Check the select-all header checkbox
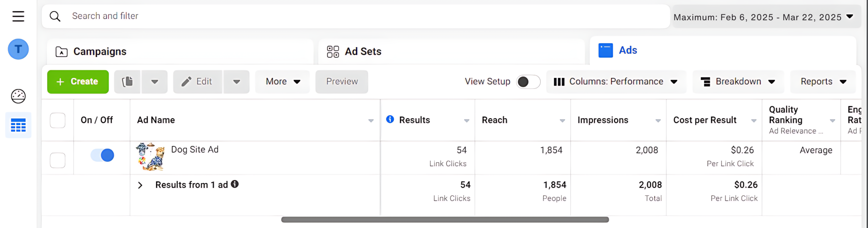Screen dimensions: 868x228 point(58,120)
